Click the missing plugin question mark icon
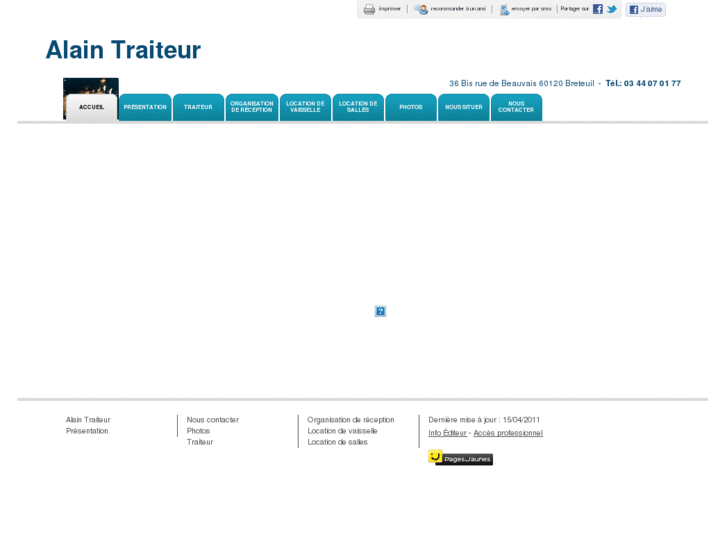The image size is (727, 545). tap(380, 311)
